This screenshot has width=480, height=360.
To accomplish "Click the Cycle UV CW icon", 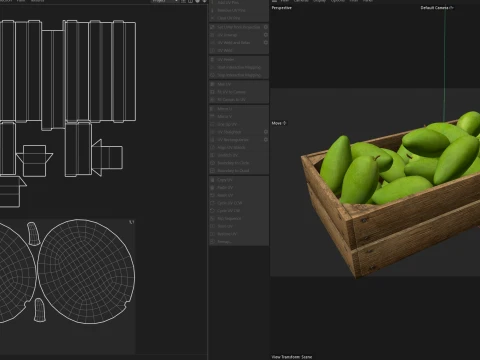I will (x=213, y=211).
